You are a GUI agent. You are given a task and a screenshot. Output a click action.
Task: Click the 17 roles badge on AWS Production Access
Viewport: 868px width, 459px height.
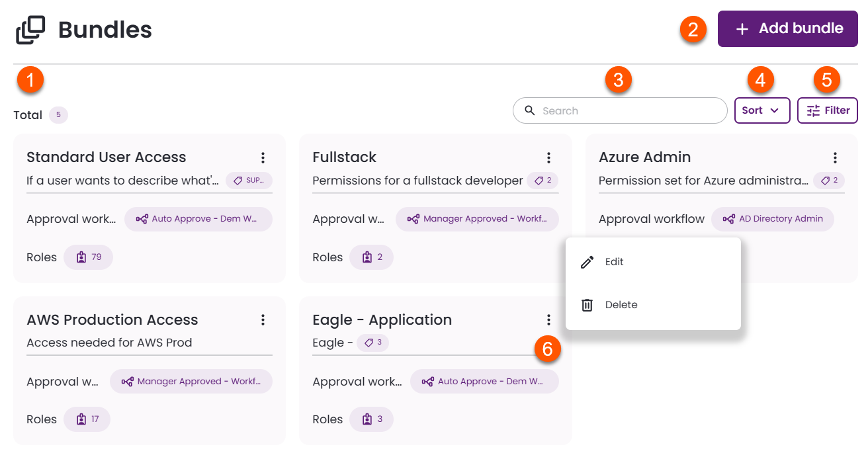point(87,419)
